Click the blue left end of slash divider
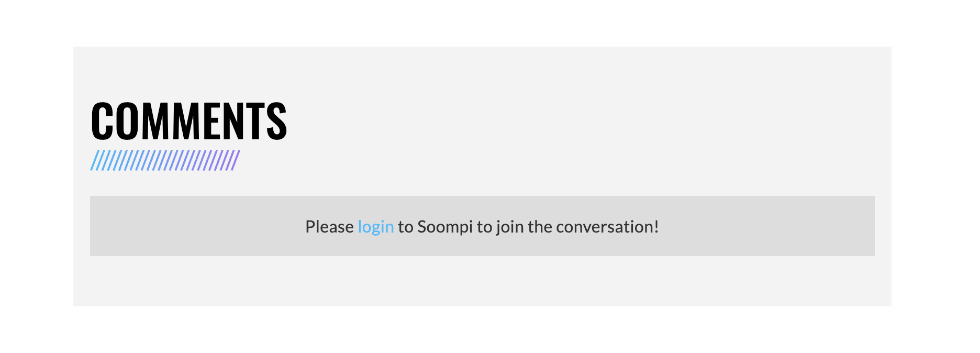Viewport: 980px width, 353px height. (x=96, y=160)
